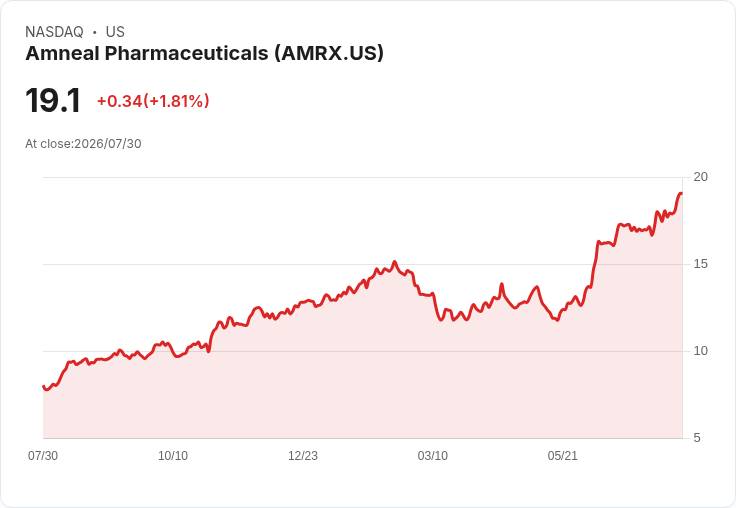Click the dot separator between NASDAQ and US

[94, 32]
